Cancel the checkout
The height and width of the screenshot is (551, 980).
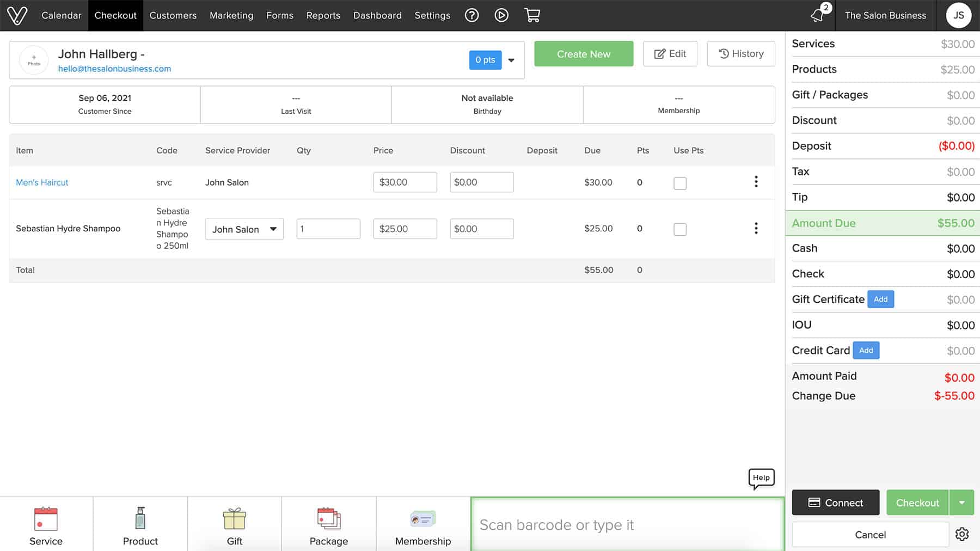tap(870, 534)
